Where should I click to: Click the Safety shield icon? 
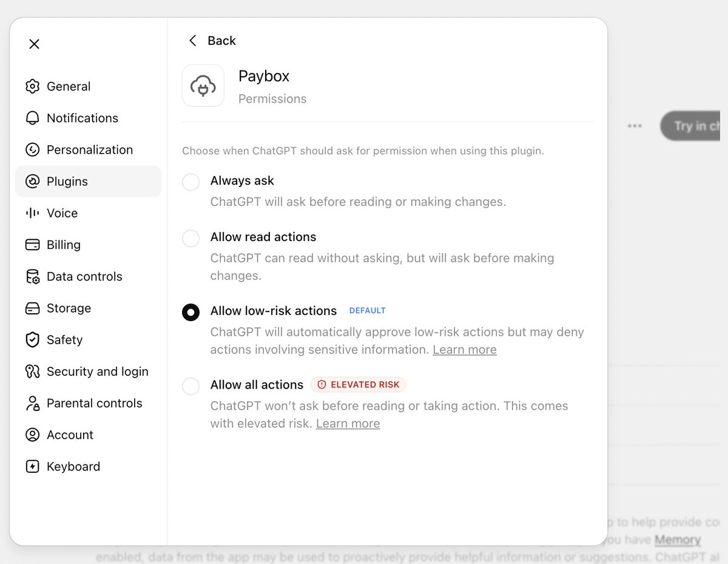32,339
